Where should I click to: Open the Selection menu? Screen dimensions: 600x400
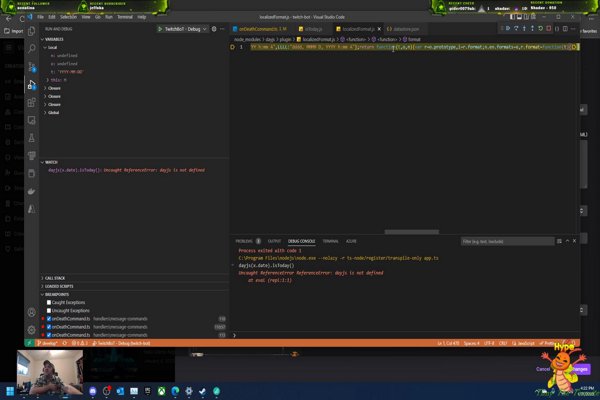68,17
